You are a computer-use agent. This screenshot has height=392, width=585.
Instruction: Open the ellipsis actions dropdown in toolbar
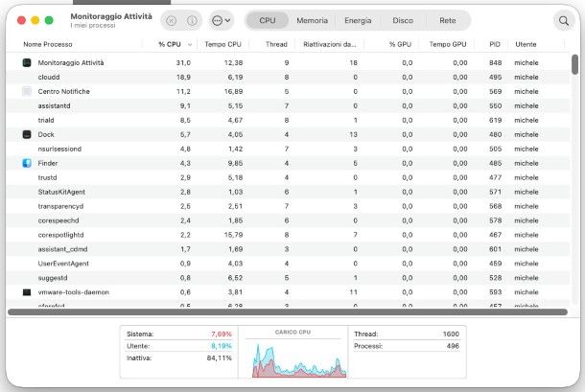pos(221,20)
